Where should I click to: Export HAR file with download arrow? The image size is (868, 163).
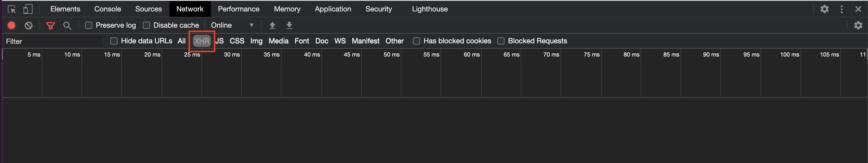pyautogui.click(x=289, y=25)
